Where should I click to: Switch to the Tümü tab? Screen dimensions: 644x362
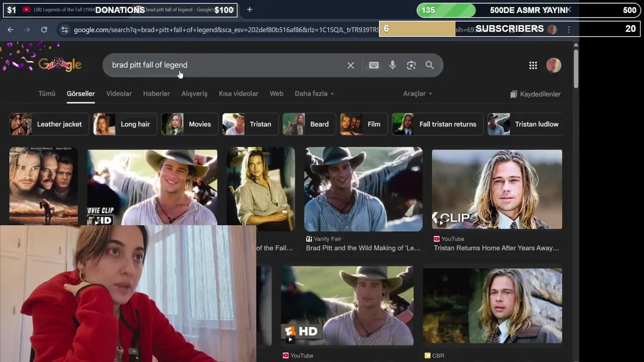click(47, 94)
